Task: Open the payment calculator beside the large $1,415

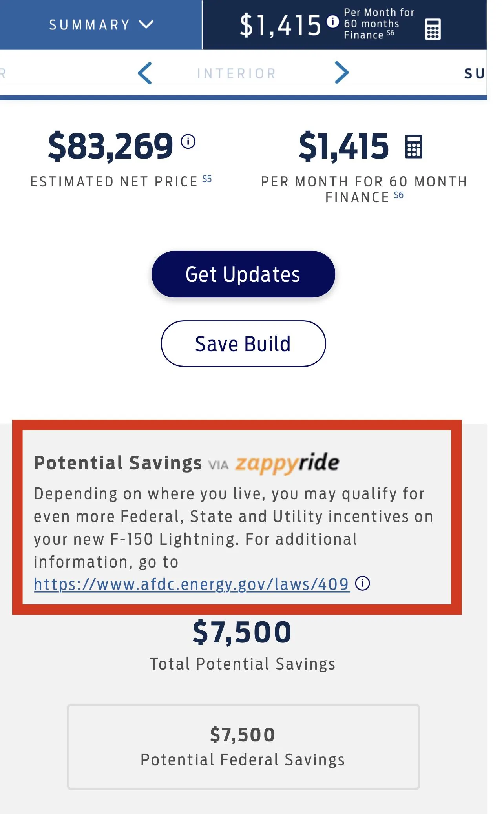Action: [x=414, y=146]
